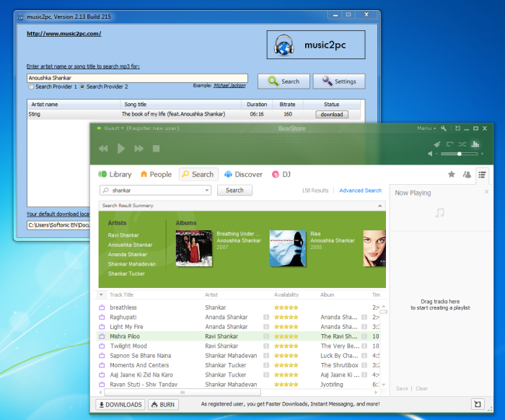Viewport: 505px width, 420px height.
Task: Click the rewind (previous track) icon
Action: [x=103, y=149]
